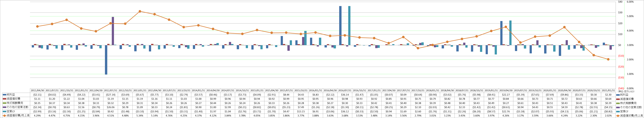
Task: Click the tall blue 純利益 bar for 2016/07/31
Action: [340, 26]
